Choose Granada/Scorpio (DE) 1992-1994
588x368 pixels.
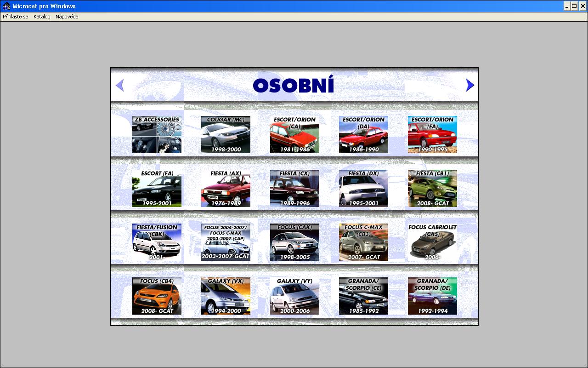pos(432,296)
